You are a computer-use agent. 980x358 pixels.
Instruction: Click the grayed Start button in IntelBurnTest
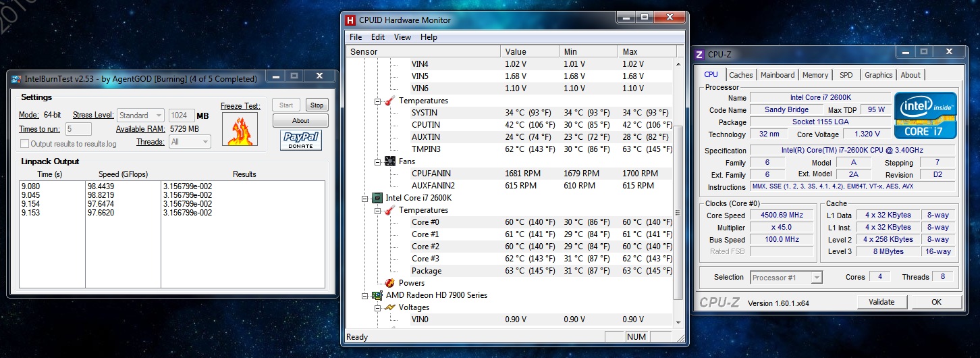point(286,105)
